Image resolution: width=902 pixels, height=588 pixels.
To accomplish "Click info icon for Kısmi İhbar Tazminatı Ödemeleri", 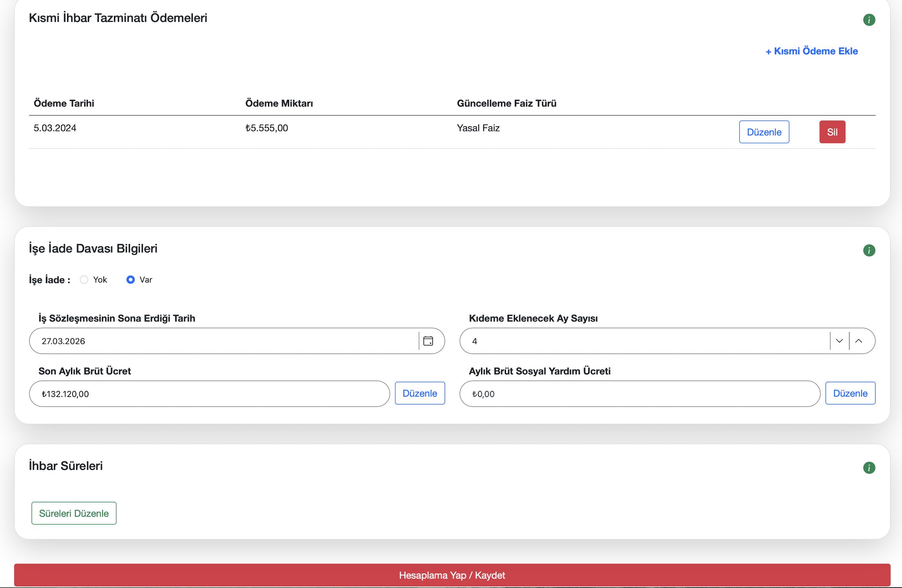I will pyautogui.click(x=869, y=20).
